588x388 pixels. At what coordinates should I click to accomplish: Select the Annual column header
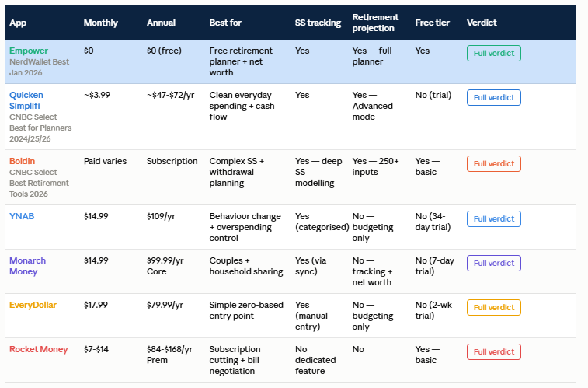click(x=161, y=23)
